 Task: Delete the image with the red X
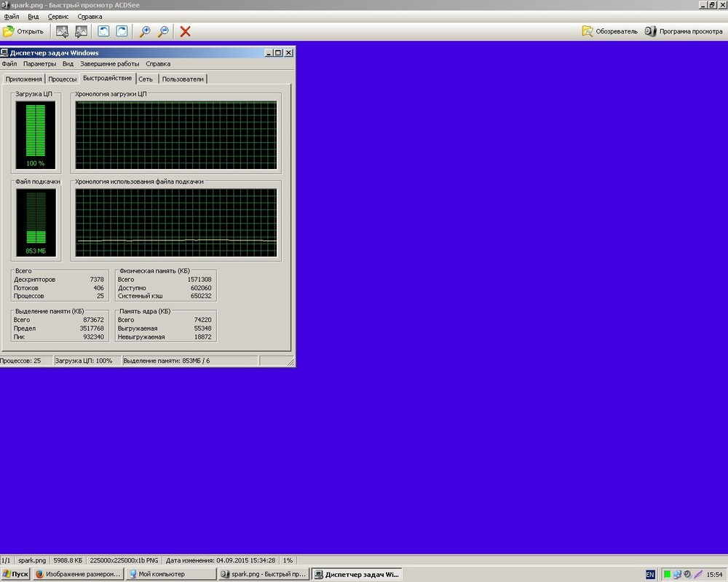pyautogui.click(x=186, y=31)
